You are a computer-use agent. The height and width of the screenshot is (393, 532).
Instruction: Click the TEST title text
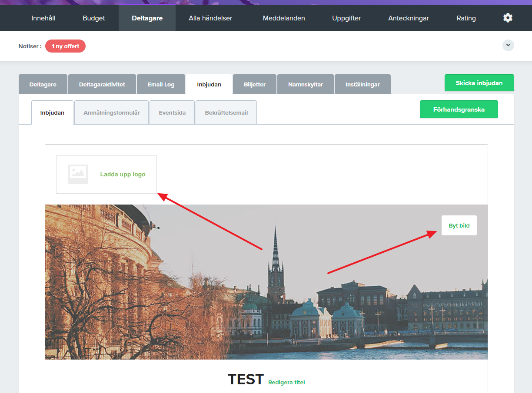coord(246,380)
